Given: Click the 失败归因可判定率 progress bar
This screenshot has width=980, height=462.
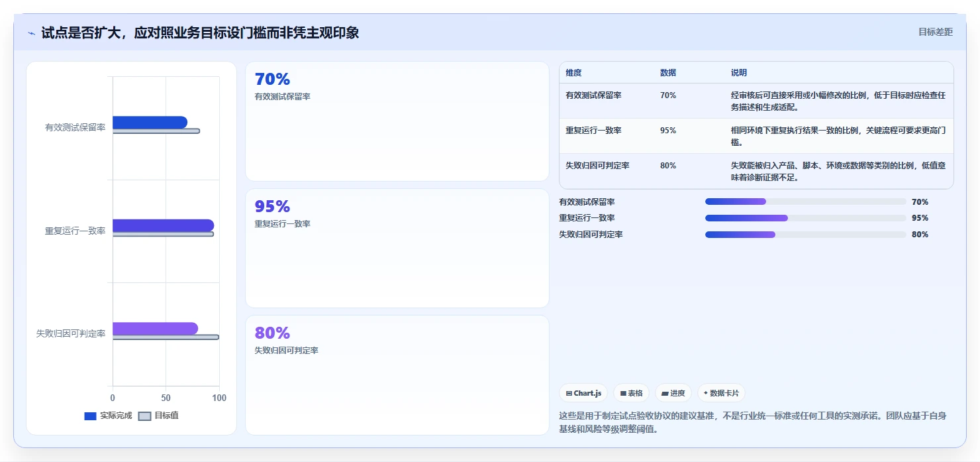Looking at the screenshot, I should click(806, 235).
